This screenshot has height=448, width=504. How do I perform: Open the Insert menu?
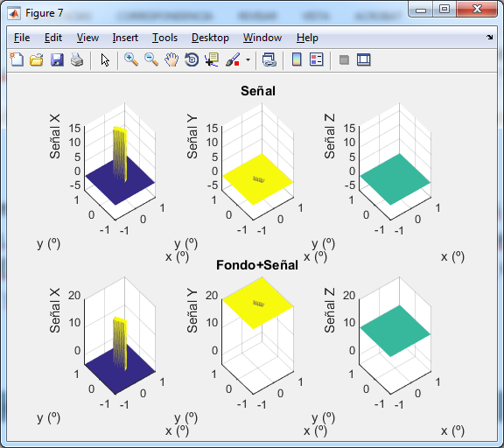[x=125, y=38]
